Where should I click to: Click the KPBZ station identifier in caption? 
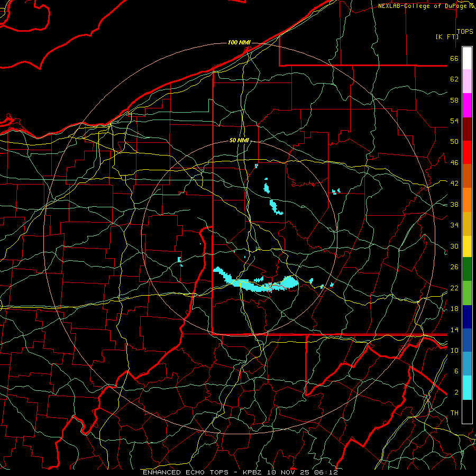(252, 472)
